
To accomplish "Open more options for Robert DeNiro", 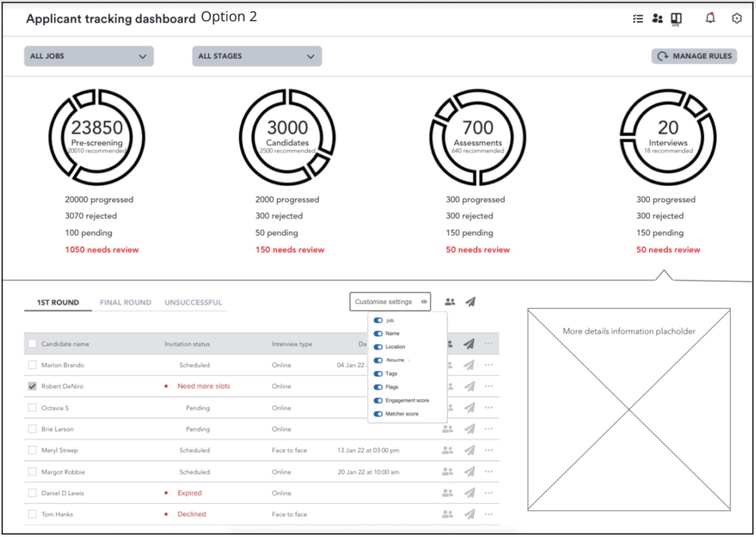I will tap(489, 386).
